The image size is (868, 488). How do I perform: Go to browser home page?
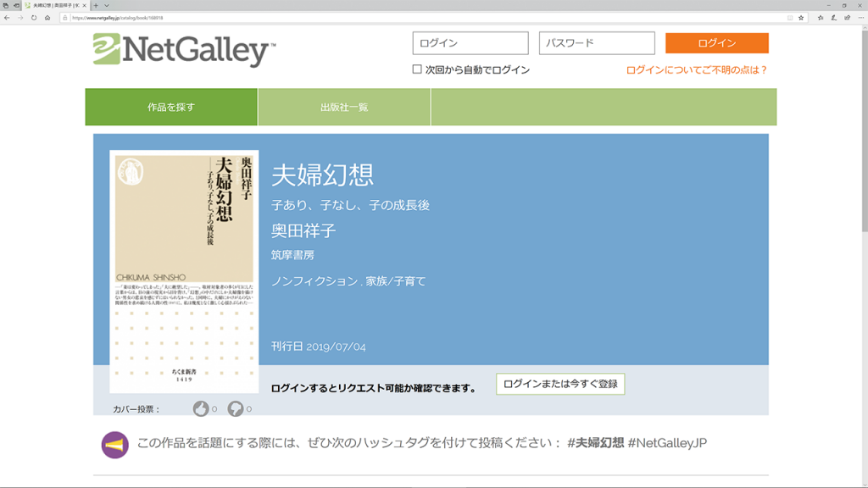[47, 17]
